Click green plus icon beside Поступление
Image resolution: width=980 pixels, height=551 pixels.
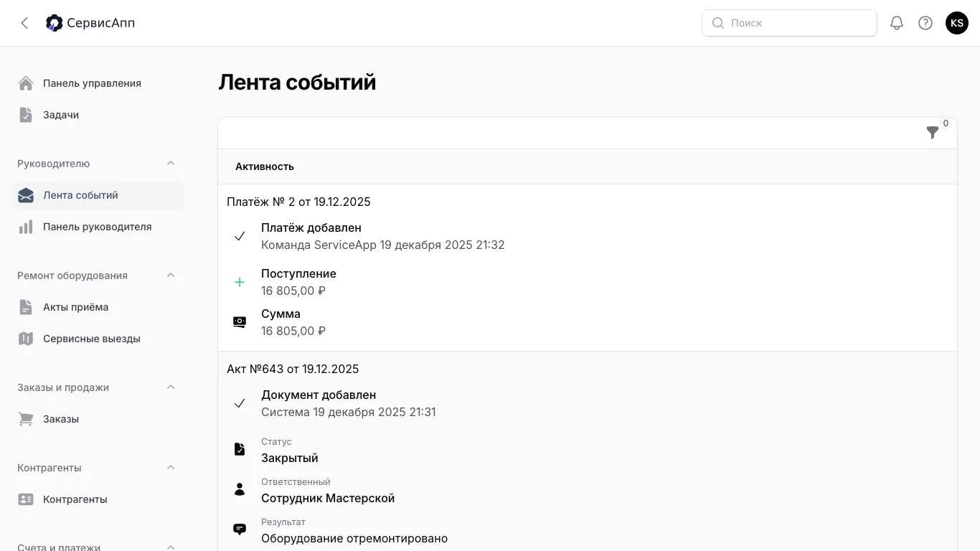pyautogui.click(x=240, y=282)
